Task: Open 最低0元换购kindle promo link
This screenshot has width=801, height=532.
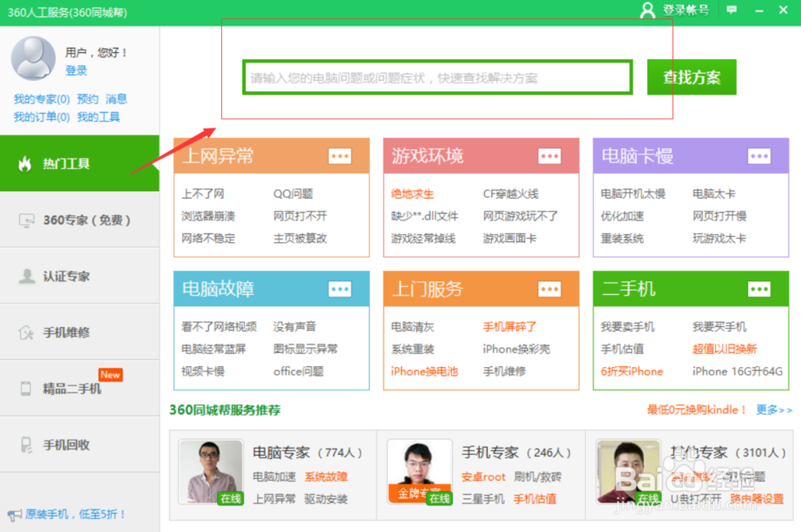Action: [x=697, y=410]
